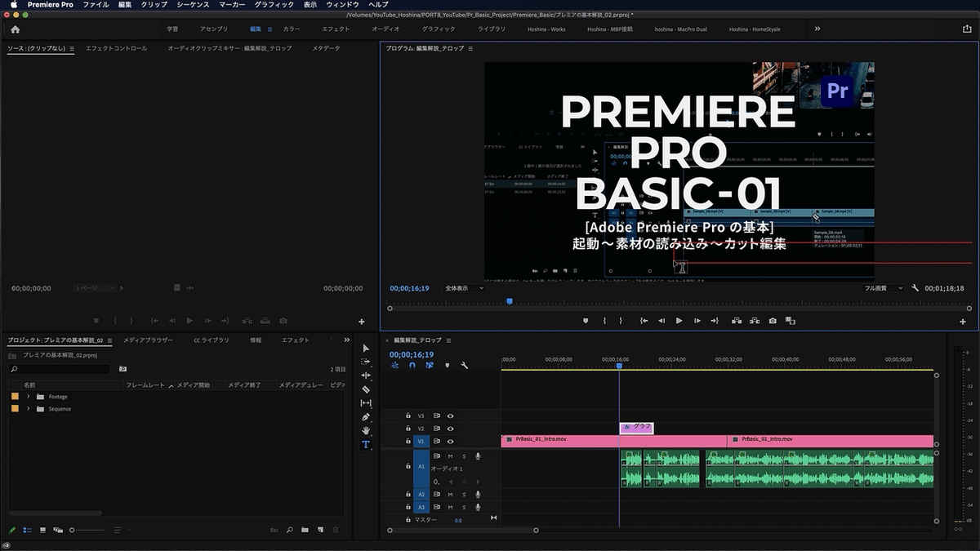Open timeline display settings wrench
The height and width of the screenshot is (551, 980).
coord(464,366)
